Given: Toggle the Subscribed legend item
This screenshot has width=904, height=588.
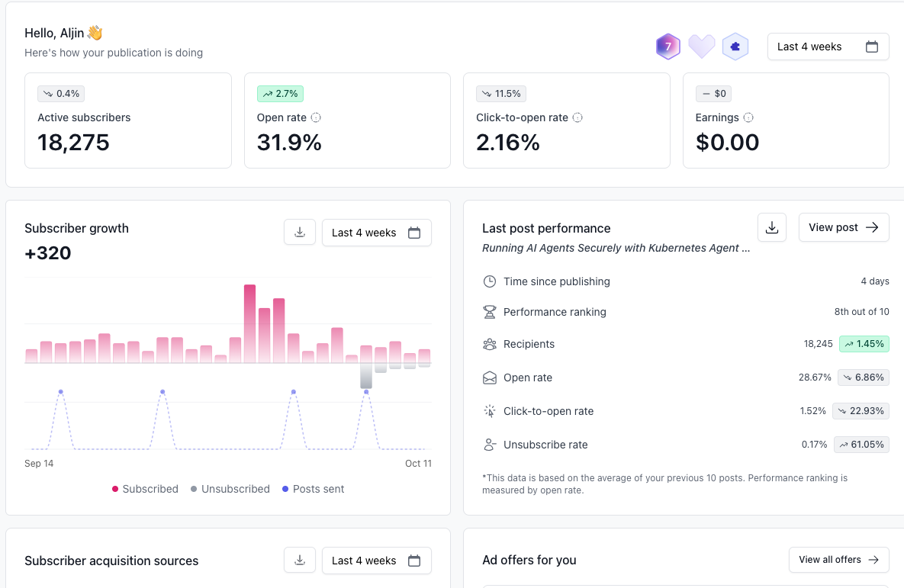Looking at the screenshot, I should [145, 489].
